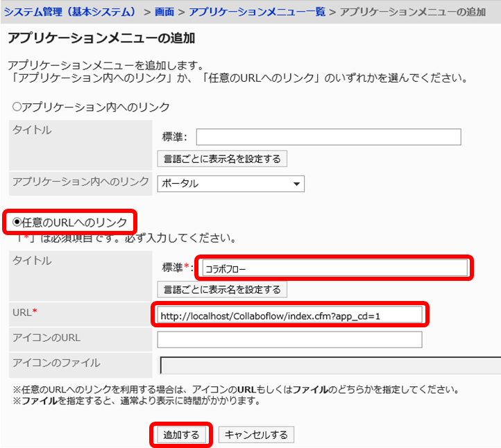Click the URL* row label
The image size is (501, 448).
coord(25,312)
